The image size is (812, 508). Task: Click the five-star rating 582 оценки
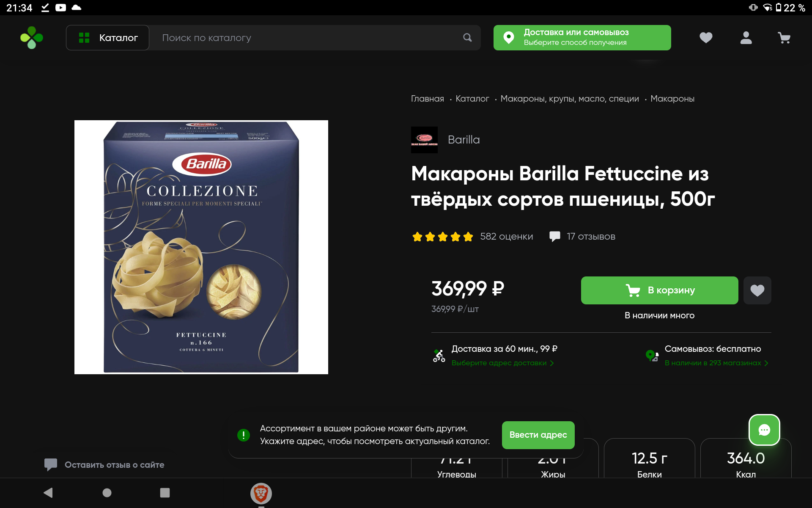click(x=472, y=237)
